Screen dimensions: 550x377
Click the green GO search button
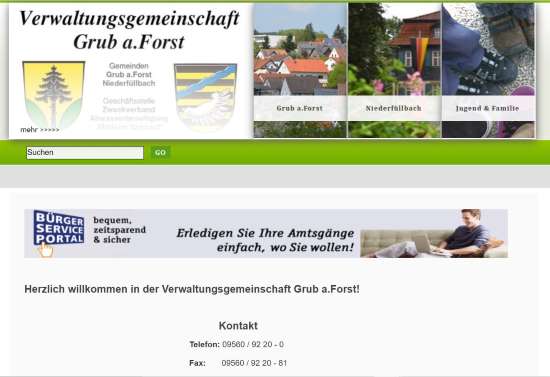point(160,153)
